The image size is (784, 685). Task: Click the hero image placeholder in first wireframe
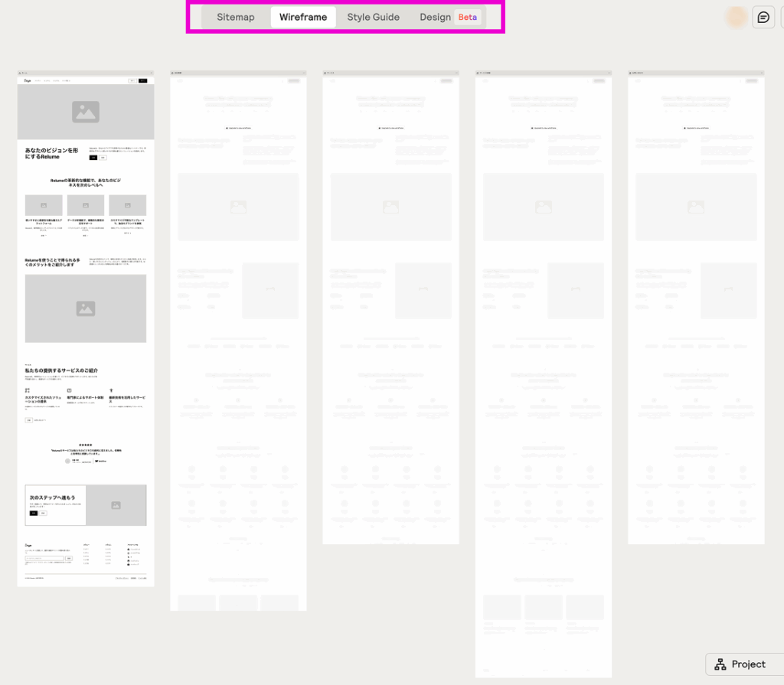(x=86, y=112)
